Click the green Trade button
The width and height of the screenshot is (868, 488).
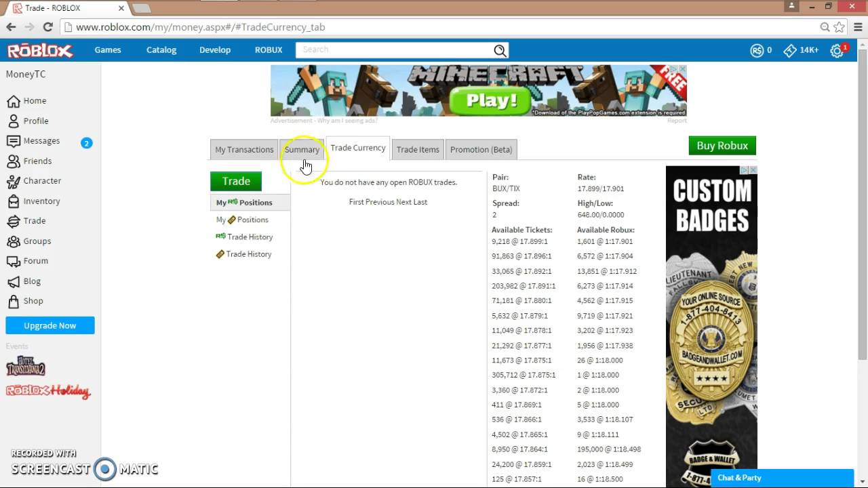(x=236, y=181)
